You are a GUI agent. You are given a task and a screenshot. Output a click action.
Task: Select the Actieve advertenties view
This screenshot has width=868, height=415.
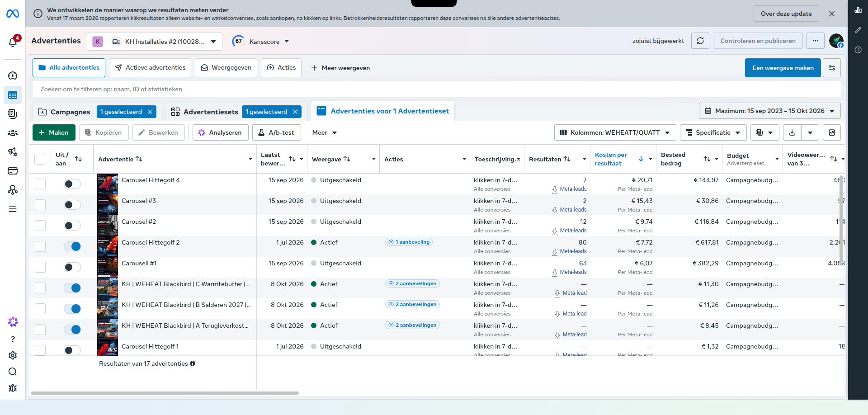coord(150,68)
